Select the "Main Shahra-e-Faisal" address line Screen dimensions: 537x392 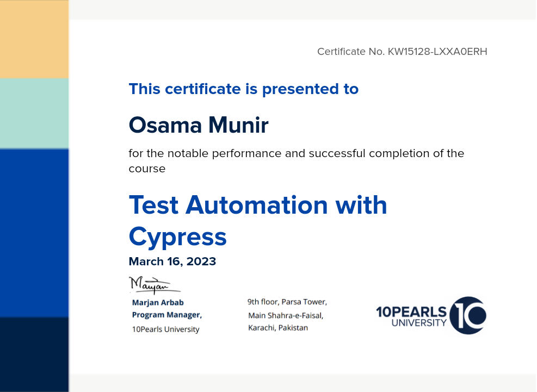(286, 315)
